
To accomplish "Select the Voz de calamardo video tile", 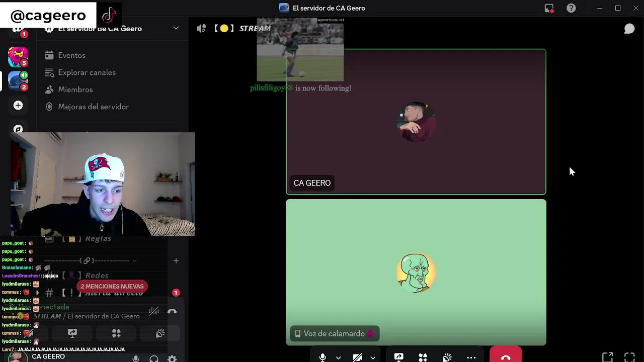I will pos(416,272).
